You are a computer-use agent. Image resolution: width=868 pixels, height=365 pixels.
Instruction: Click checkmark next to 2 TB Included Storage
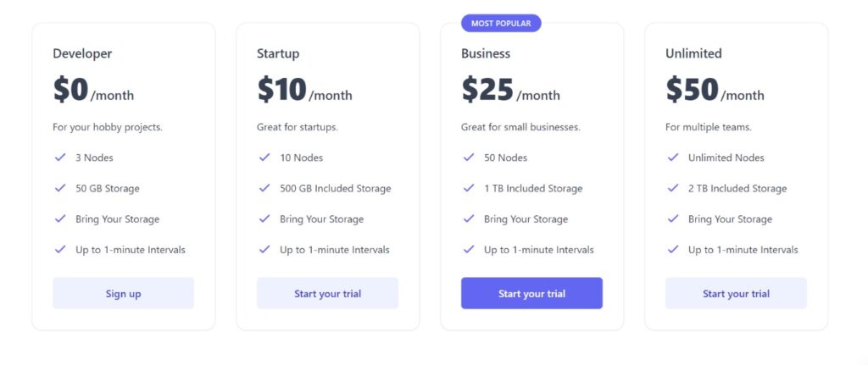673,188
